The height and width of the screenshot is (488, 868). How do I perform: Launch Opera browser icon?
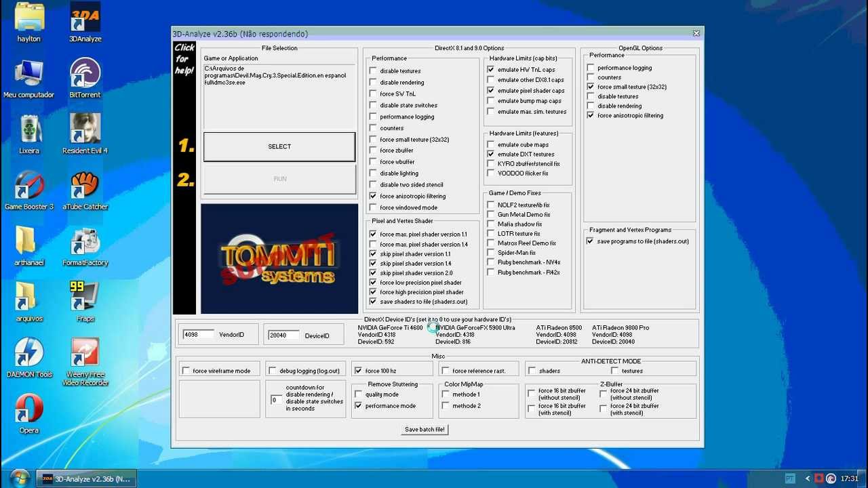tap(29, 414)
